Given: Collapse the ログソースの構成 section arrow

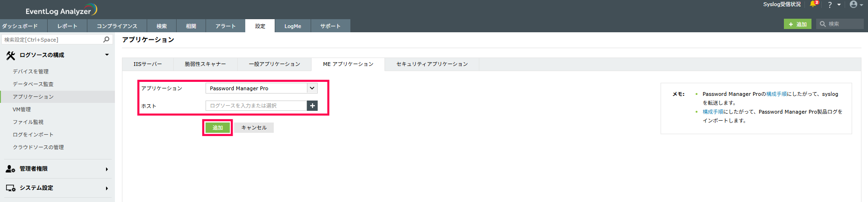Looking at the screenshot, I should [x=107, y=55].
